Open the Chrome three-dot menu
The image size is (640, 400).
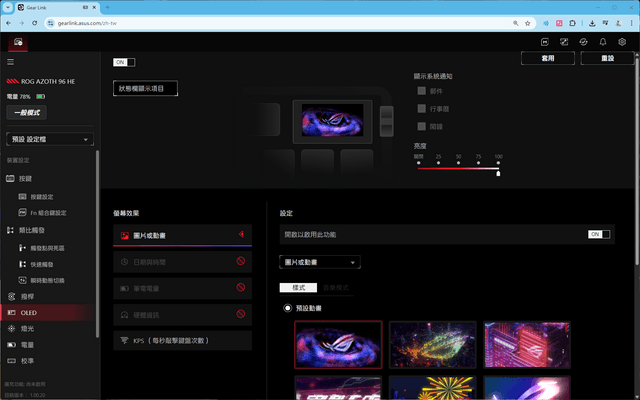631,23
